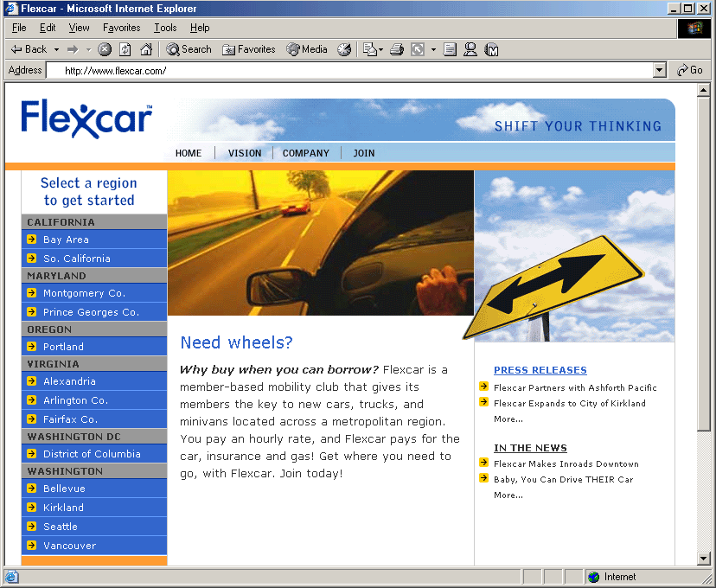Select the Kirkland region

(x=94, y=508)
